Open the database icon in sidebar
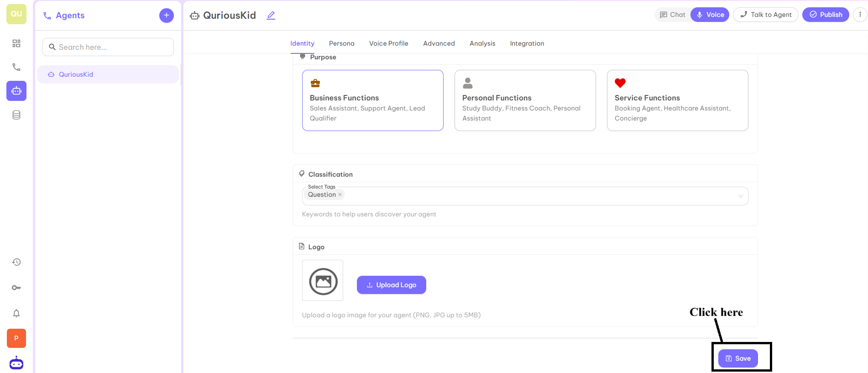The image size is (868, 373). click(x=16, y=115)
